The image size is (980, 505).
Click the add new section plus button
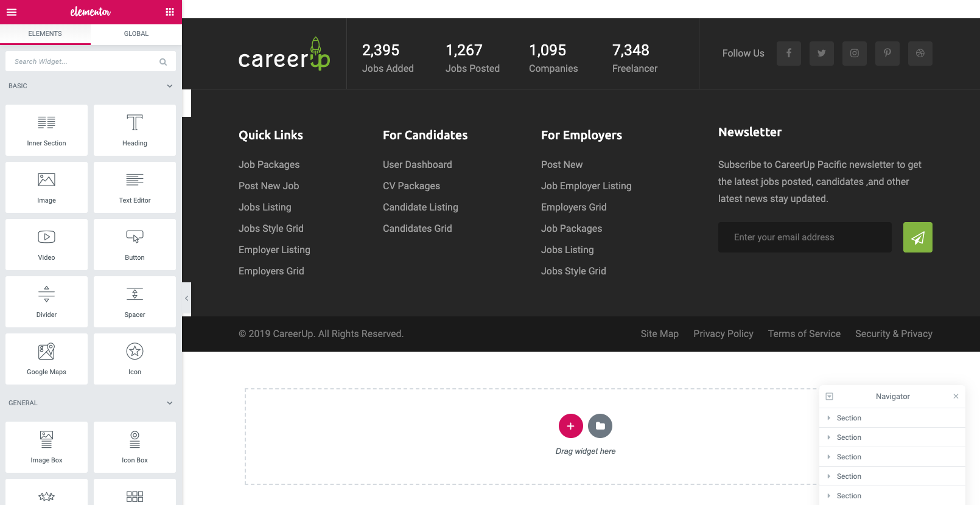click(x=570, y=426)
